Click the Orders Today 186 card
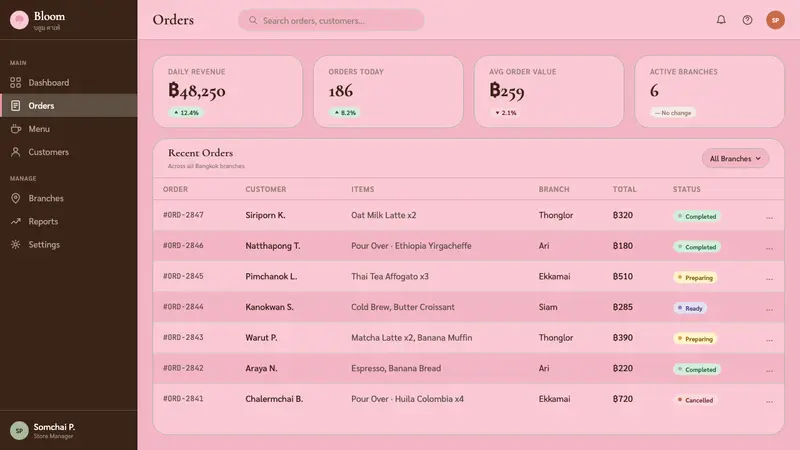Viewport: 800px width, 450px height. point(388,91)
